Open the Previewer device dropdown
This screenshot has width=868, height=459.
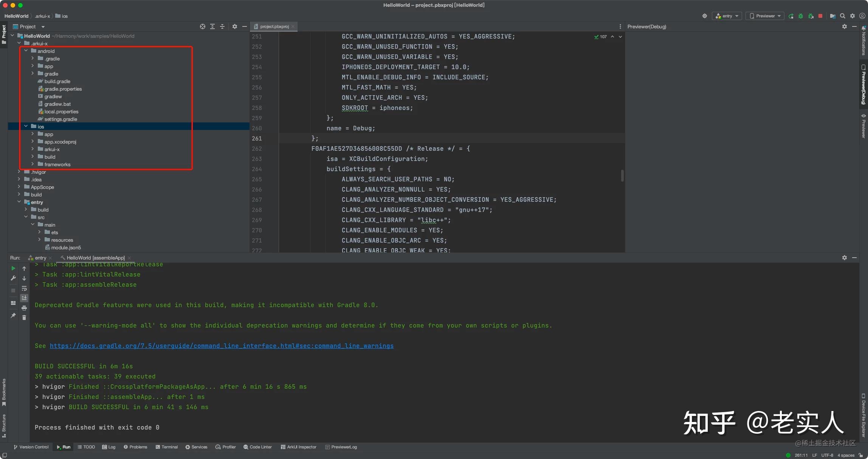point(765,16)
